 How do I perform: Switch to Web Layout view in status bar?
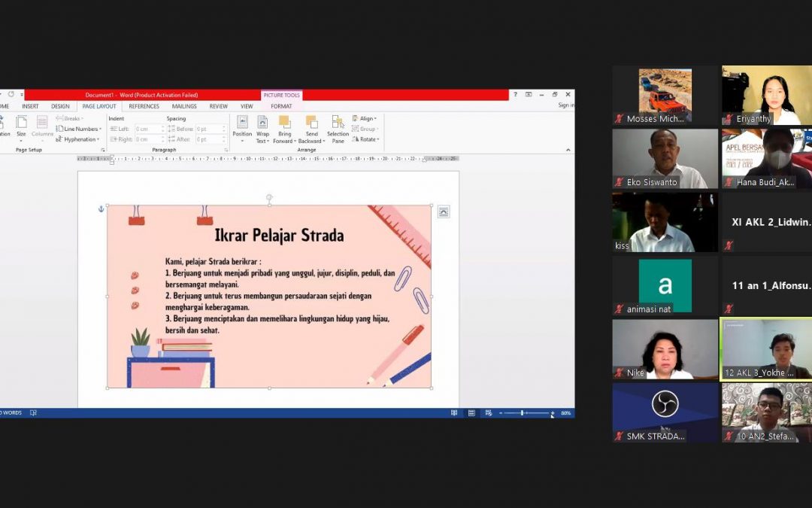pyautogui.click(x=488, y=413)
